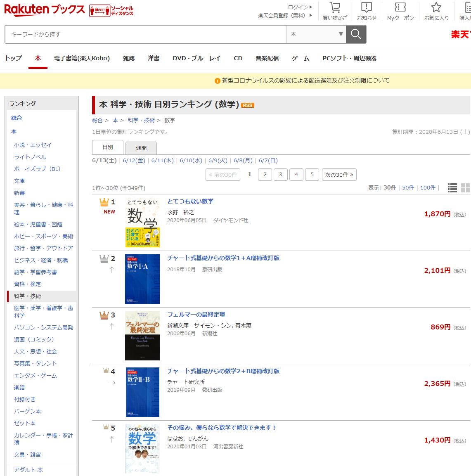Viewport: 471px width, 476px height.
Task: Select the 6/11(木) date link
Action: pyautogui.click(x=163, y=161)
